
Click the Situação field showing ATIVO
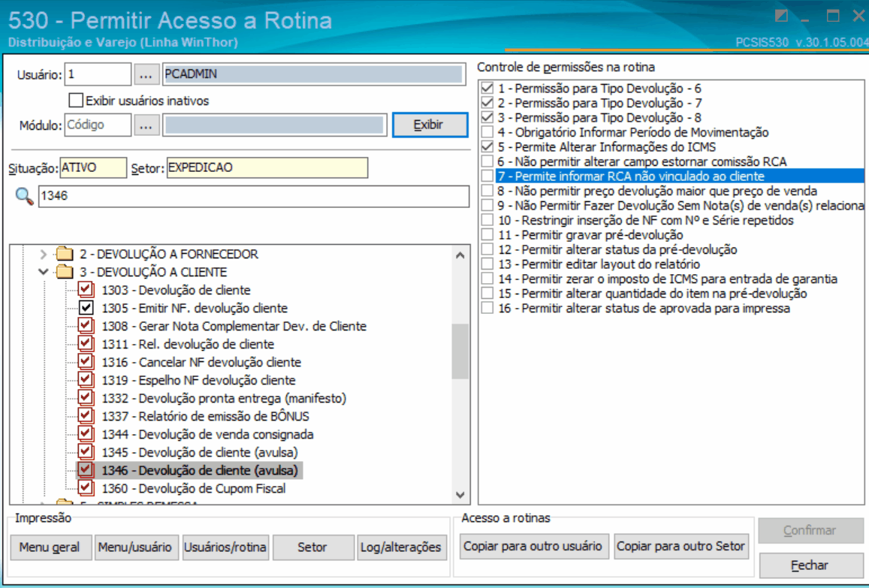click(93, 168)
